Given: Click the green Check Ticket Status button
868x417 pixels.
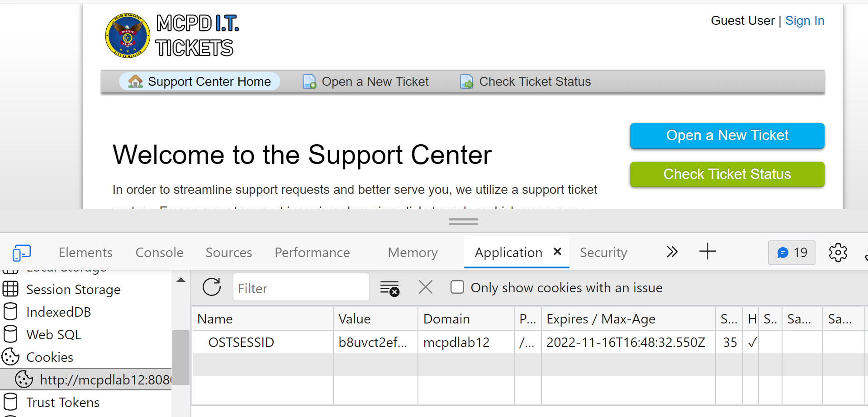Looking at the screenshot, I should pos(727,174).
